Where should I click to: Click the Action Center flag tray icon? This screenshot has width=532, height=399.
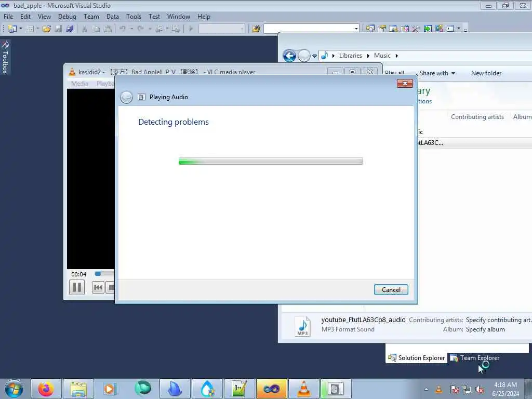coord(454,390)
